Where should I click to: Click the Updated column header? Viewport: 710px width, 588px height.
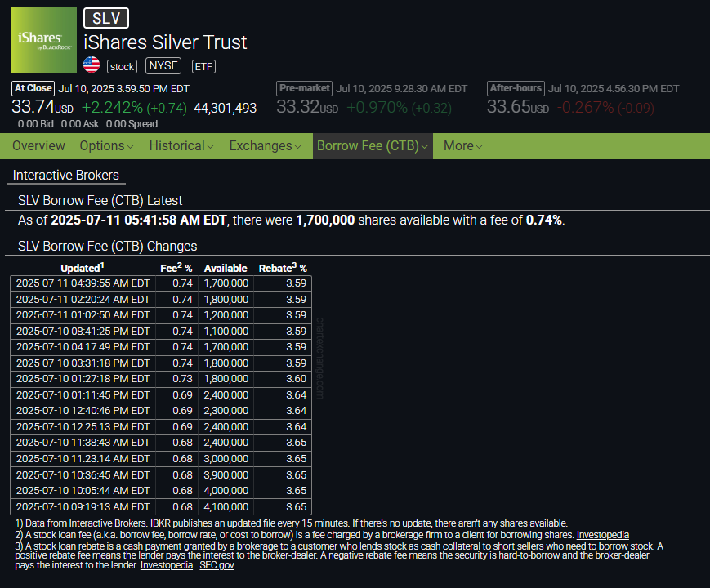(x=83, y=268)
